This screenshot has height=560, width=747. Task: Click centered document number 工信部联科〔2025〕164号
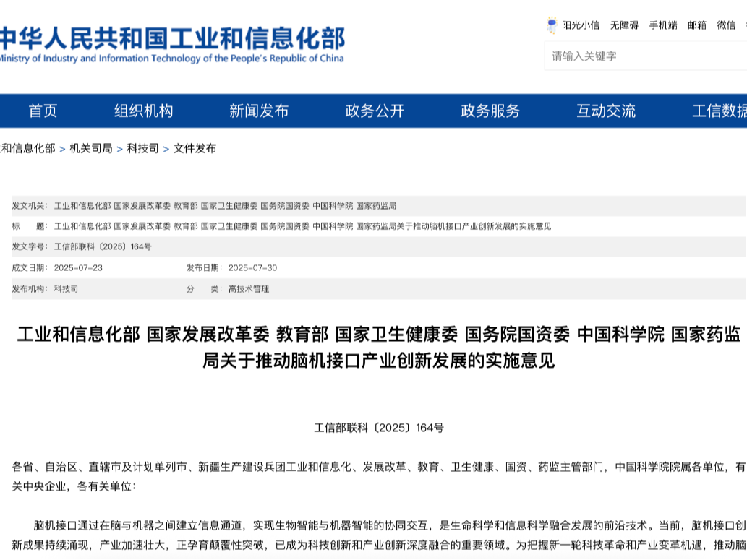379,428
